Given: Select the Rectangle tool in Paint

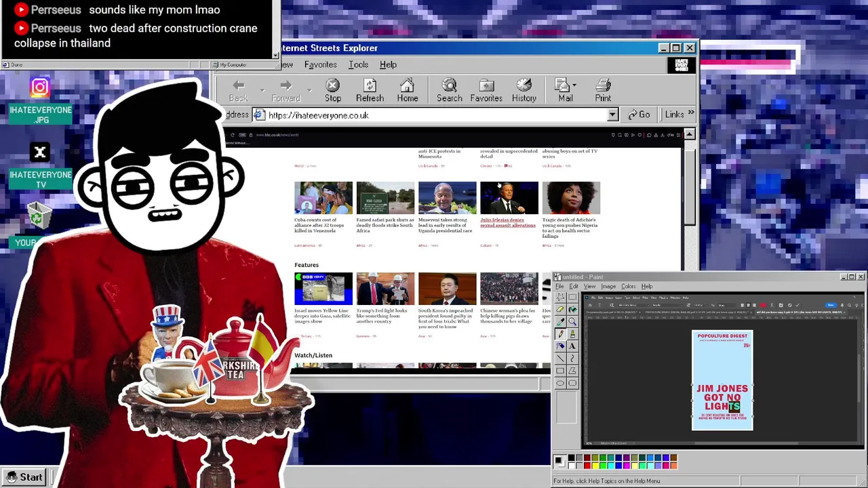Looking at the screenshot, I should pyautogui.click(x=560, y=371).
